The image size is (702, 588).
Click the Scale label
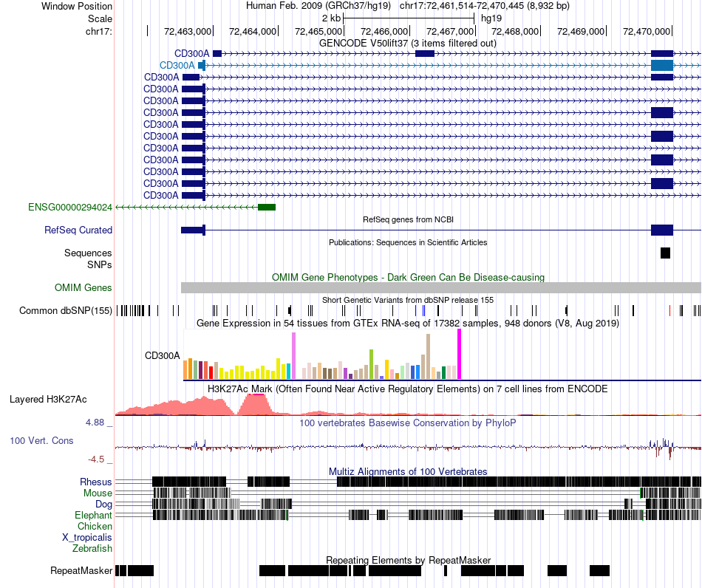coord(100,18)
